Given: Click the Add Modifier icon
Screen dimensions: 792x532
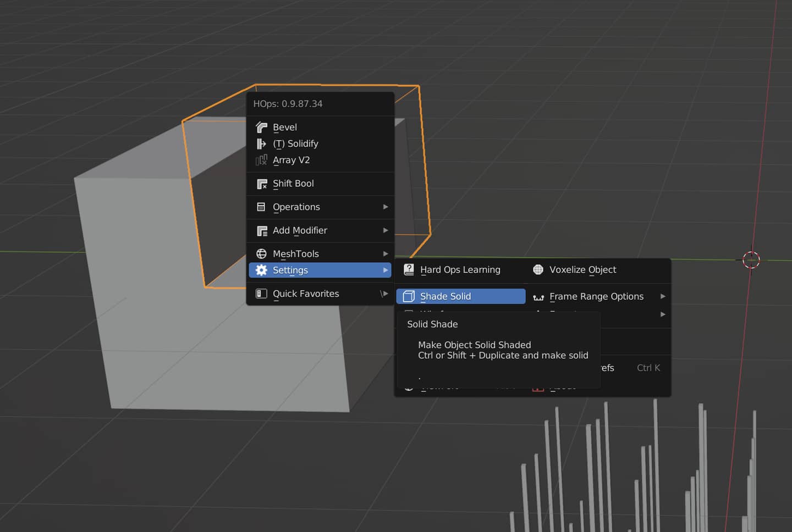Looking at the screenshot, I should point(262,231).
